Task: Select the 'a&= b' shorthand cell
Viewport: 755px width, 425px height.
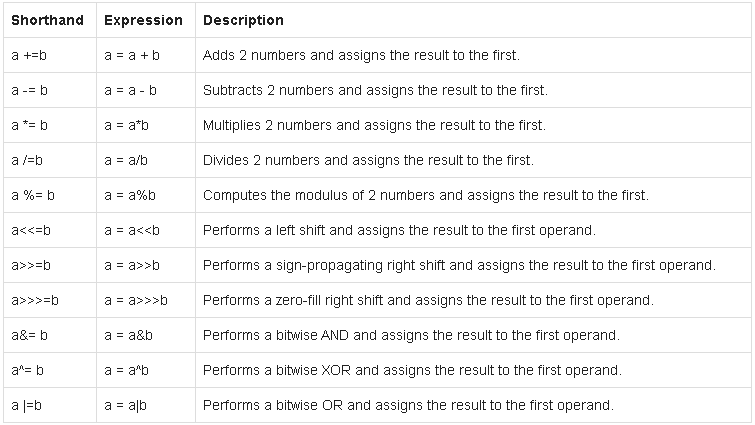Action: click(30, 335)
